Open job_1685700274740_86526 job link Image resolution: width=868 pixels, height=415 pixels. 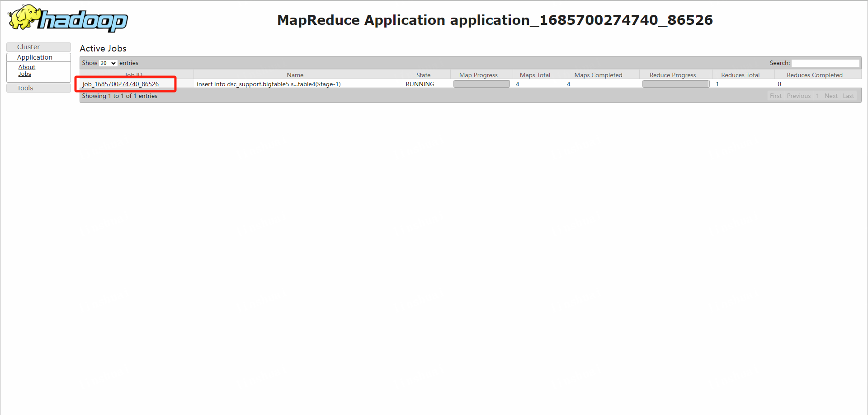121,84
